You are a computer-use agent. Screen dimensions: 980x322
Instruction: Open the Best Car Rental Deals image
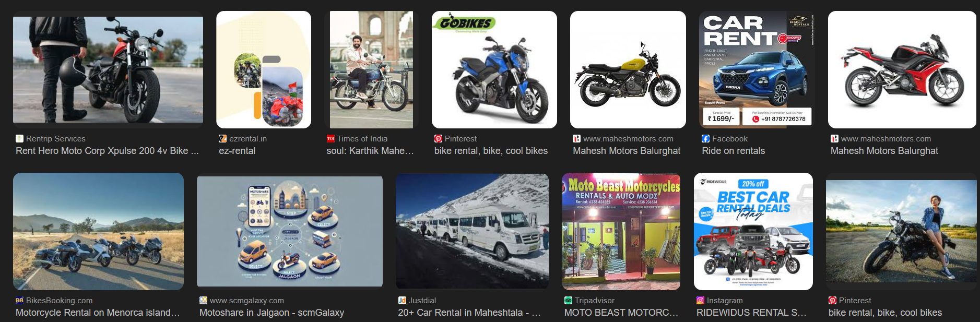[753, 231]
